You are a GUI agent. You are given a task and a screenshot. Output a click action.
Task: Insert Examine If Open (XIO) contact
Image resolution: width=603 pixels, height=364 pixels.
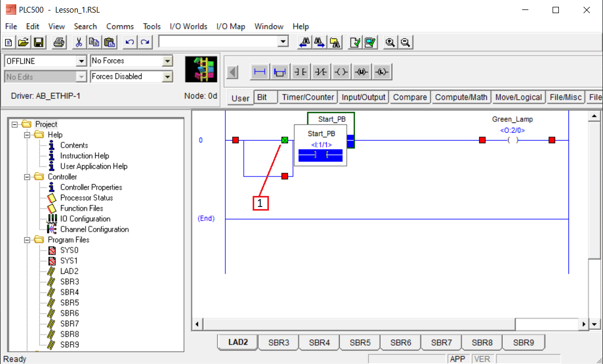(320, 72)
